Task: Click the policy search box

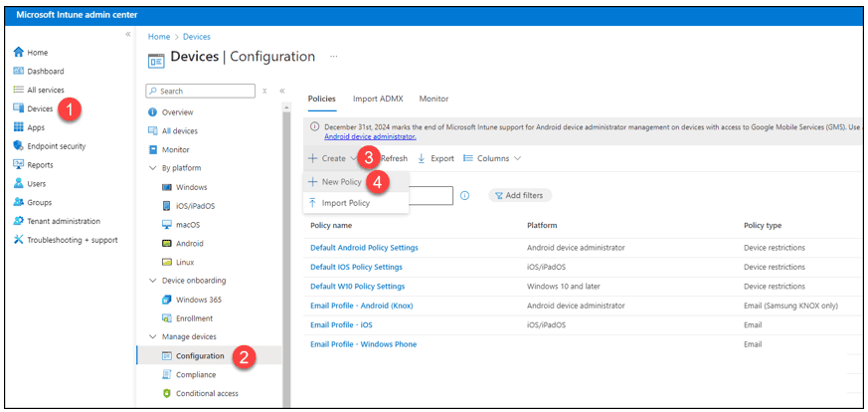Action: (x=431, y=195)
